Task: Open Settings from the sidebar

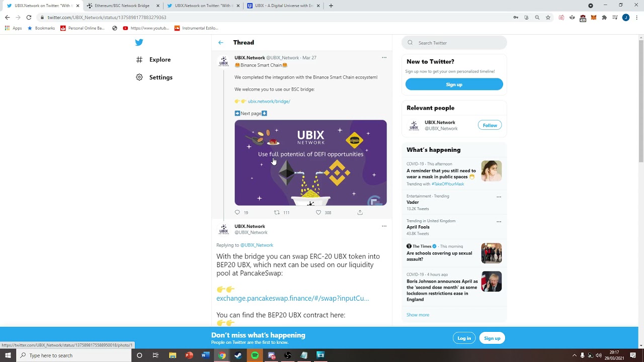Action: pos(154,77)
